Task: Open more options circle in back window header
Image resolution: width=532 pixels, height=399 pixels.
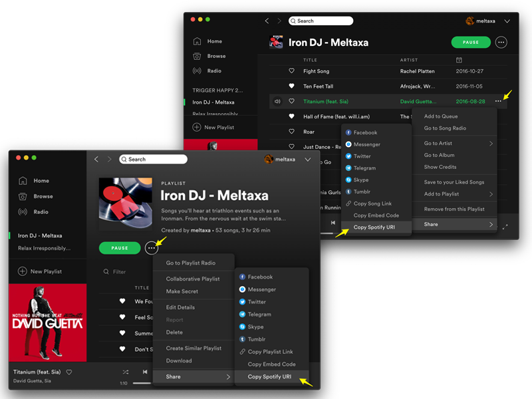Action: tap(501, 43)
